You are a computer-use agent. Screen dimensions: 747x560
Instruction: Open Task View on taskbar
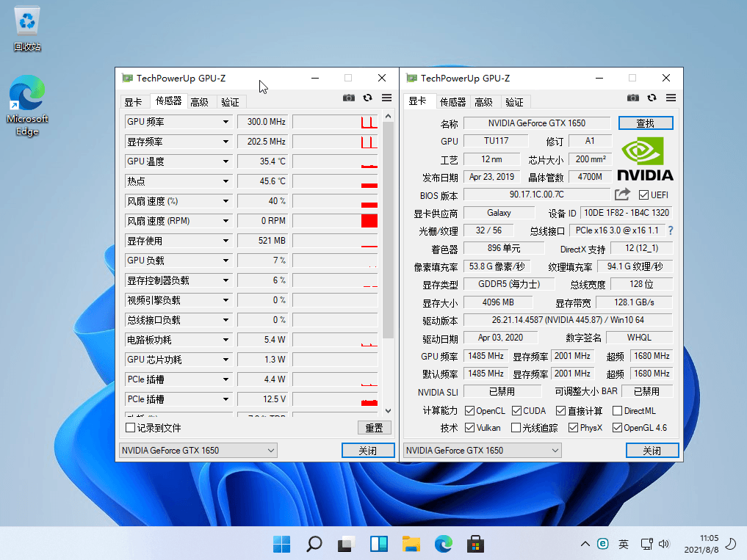[347, 544]
